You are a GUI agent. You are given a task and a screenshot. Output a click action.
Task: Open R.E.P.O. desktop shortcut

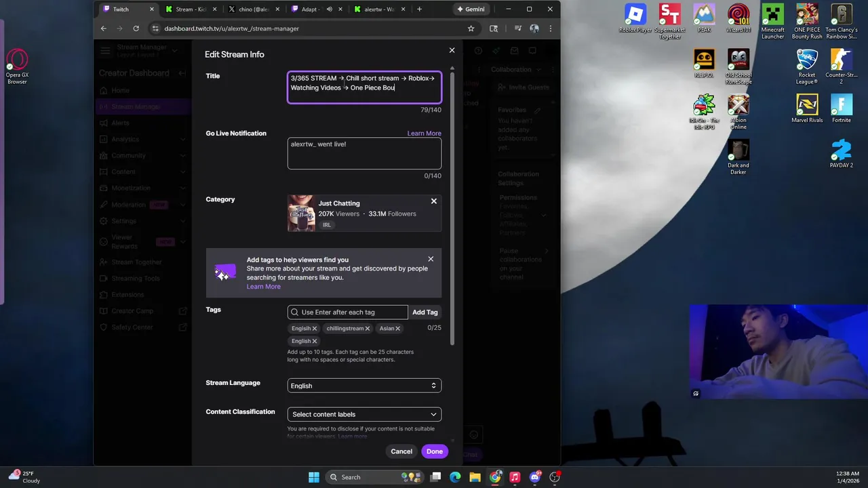pos(704,64)
